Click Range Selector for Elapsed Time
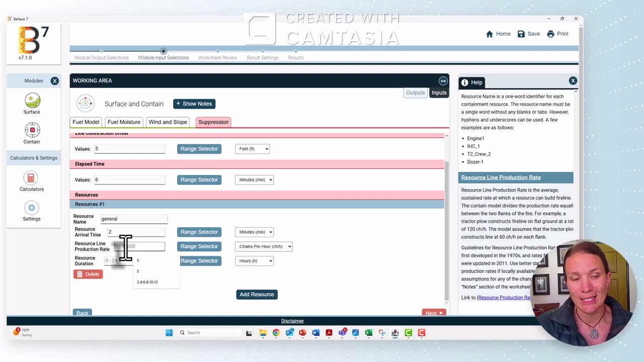Screen dimensions: 644x362 coord(199,179)
